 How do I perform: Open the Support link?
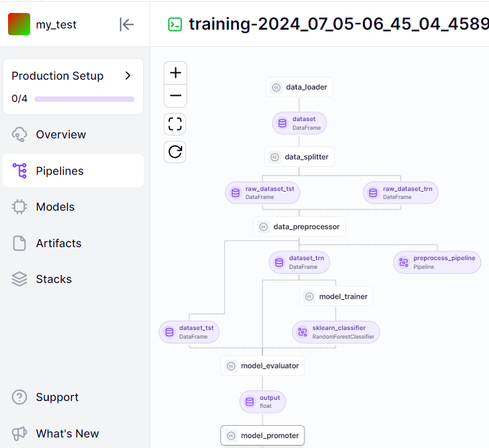pos(57,397)
